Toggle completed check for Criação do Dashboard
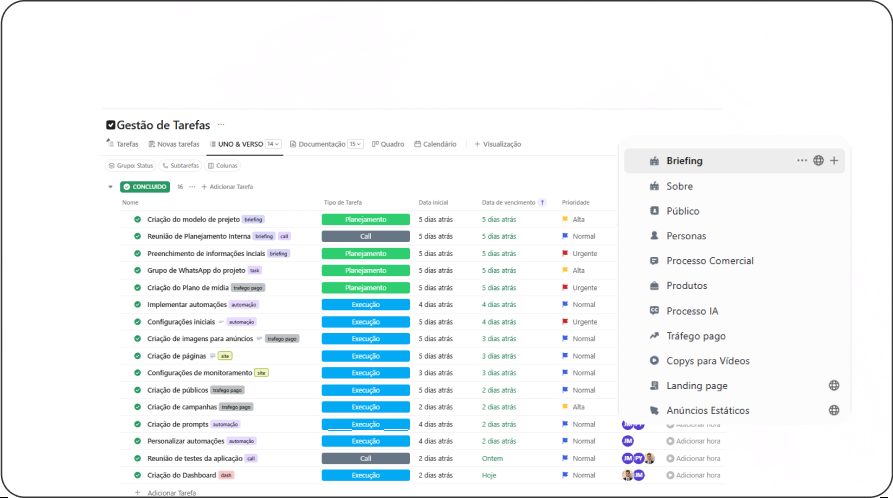This screenshot has height=498, width=893. [138, 475]
